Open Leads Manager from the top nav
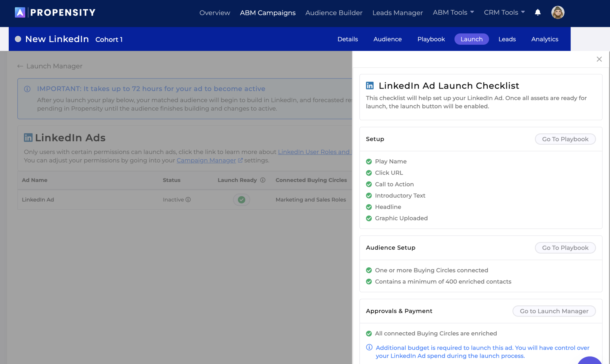The image size is (610, 364). tap(398, 13)
